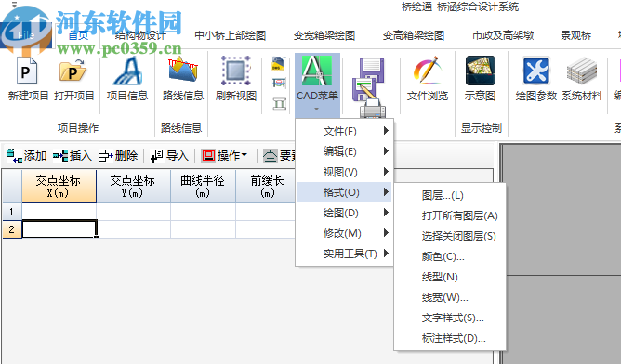
Task: Click the small I-beam section icon
Action: coord(279,104)
